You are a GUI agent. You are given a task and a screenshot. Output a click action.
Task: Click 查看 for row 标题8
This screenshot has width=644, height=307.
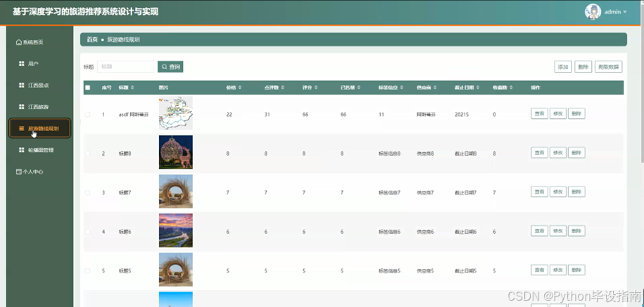click(x=539, y=153)
